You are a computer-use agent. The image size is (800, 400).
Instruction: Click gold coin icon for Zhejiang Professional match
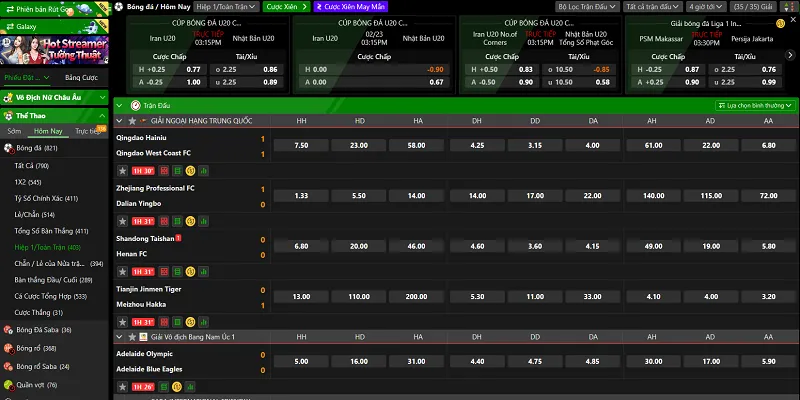(190, 221)
